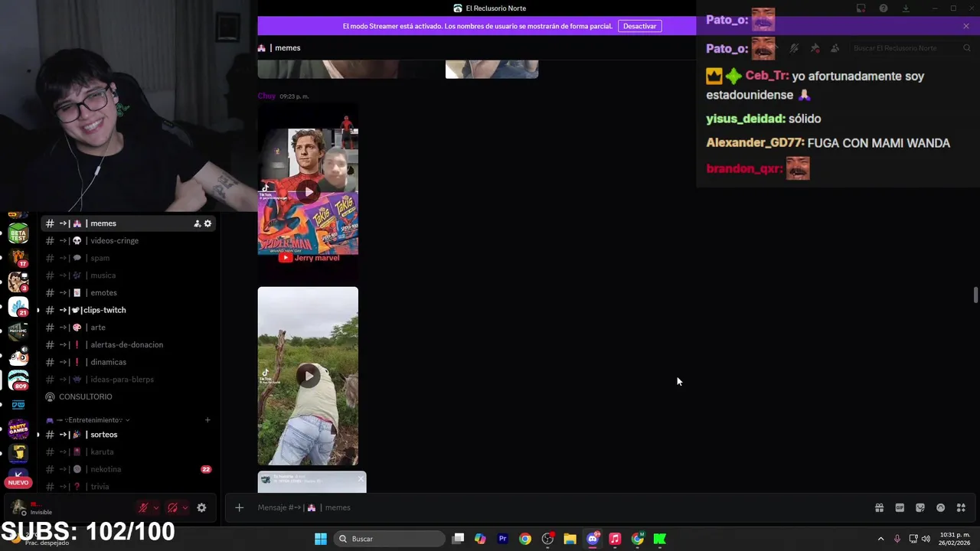Click the user avatar in Discord panel
The image size is (980, 551).
point(19,507)
